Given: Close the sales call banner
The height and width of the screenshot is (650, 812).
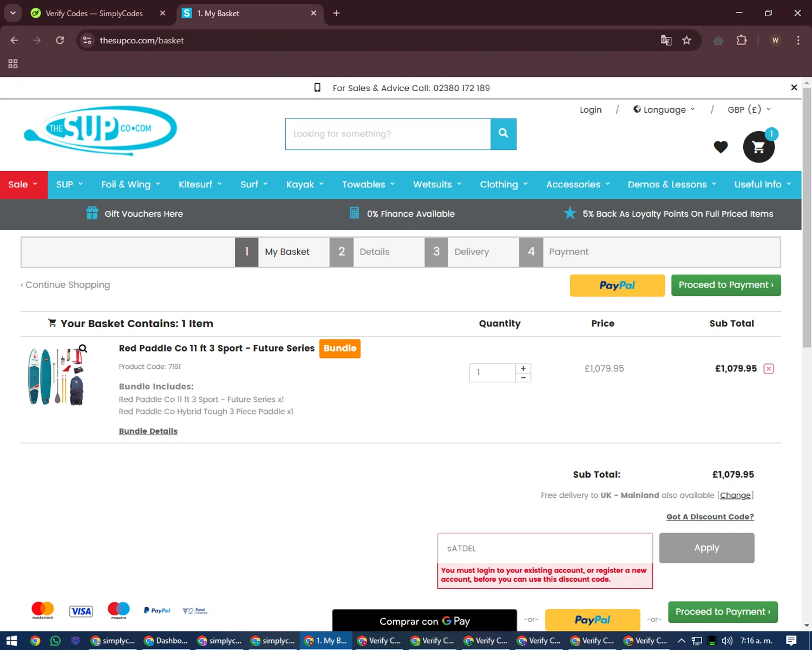Looking at the screenshot, I should (794, 88).
